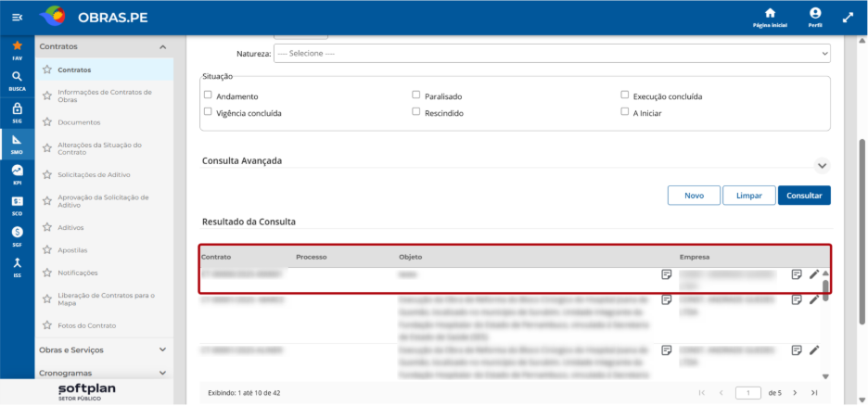Click the main page vertical scrollbar
This screenshot has width=868, height=406.
[862, 231]
